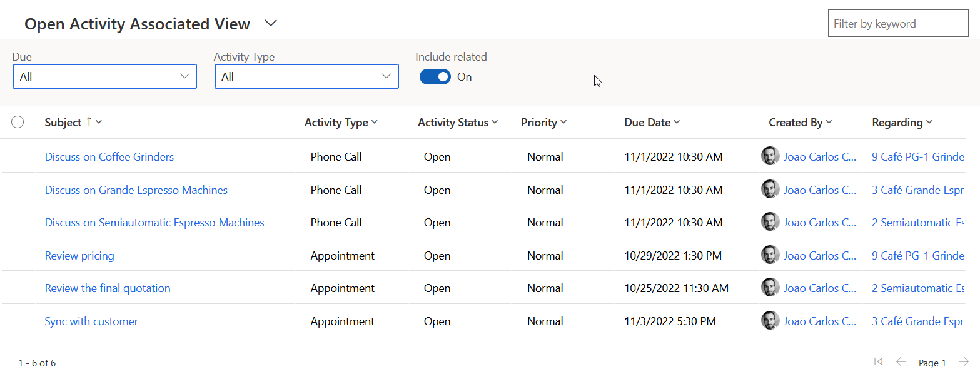Expand the Open Activity Associated View selector
The image size is (980, 374).
[x=270, y=24]
